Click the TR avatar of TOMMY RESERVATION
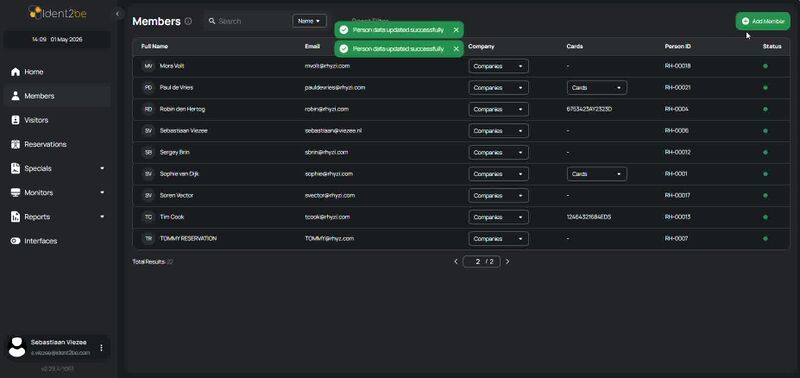Image resolution: width=800 pixels, height=378 pixels. pyautogui.click(x=148, y=239)
